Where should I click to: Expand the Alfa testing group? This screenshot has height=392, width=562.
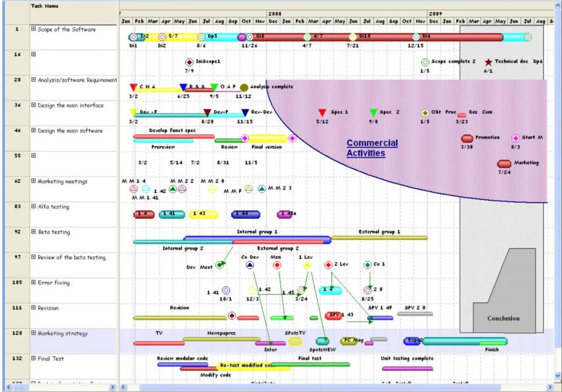pos(33,207)
